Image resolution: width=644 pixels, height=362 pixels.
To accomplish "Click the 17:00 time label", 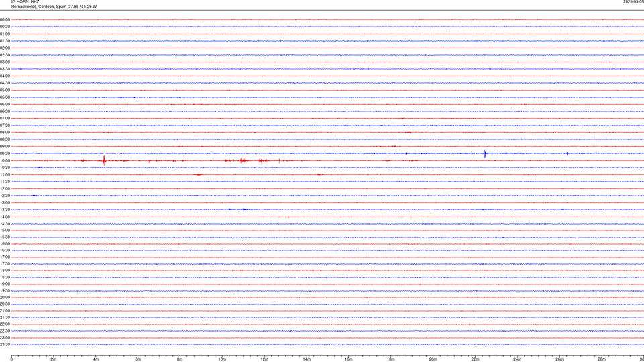I will [x=5, y=257].
